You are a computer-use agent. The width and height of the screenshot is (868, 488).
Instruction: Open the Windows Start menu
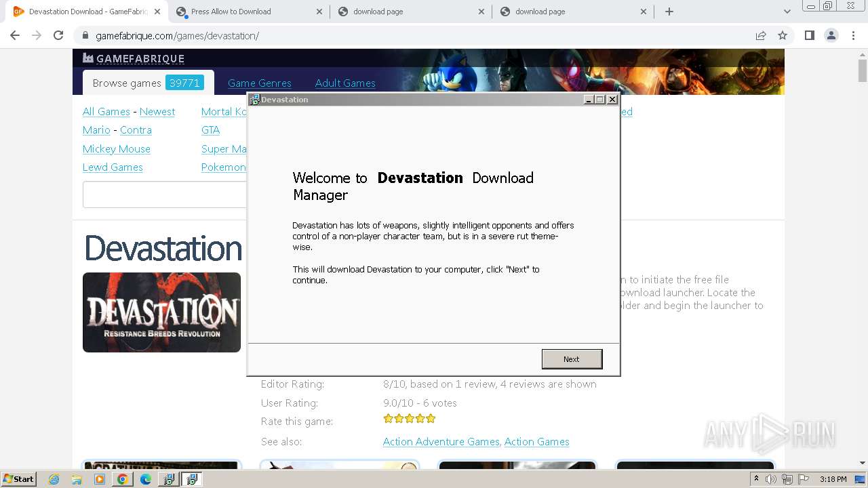point(18,479)
